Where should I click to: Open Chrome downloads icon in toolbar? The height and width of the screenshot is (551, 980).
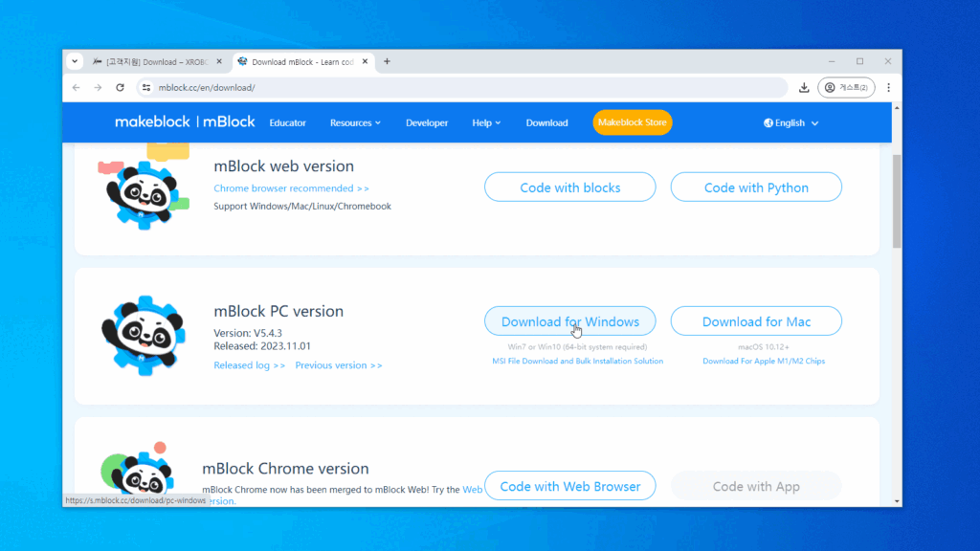click(804, 87)
